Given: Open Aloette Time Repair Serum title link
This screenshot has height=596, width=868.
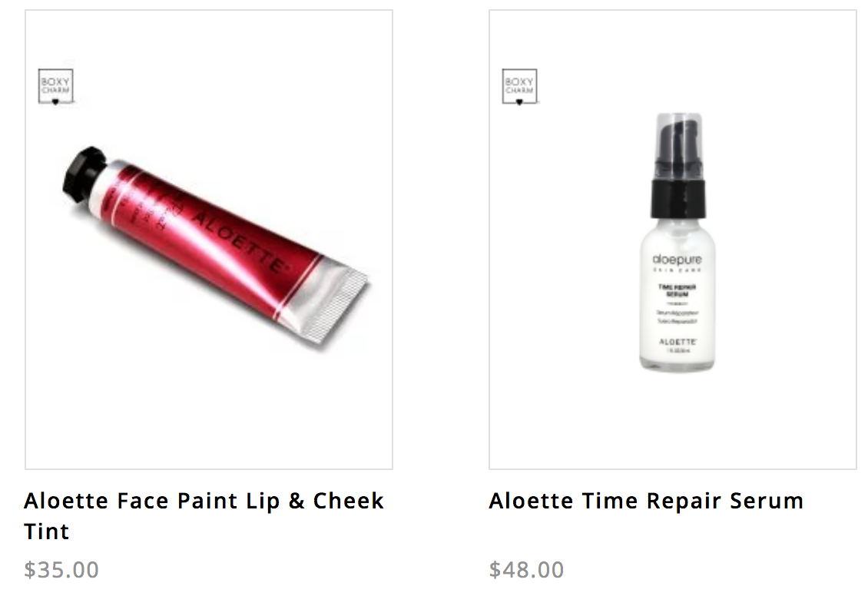Looking at the screenshot, I should click(646, 501).
